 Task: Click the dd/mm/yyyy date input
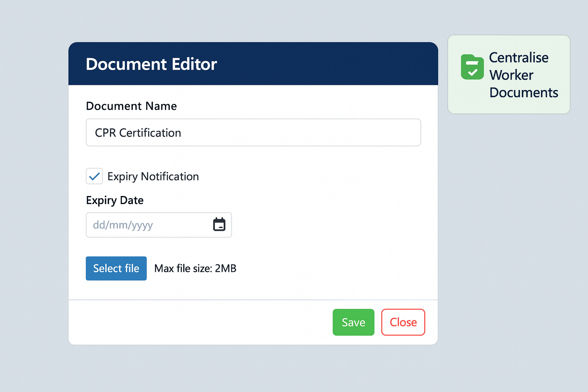145,225
